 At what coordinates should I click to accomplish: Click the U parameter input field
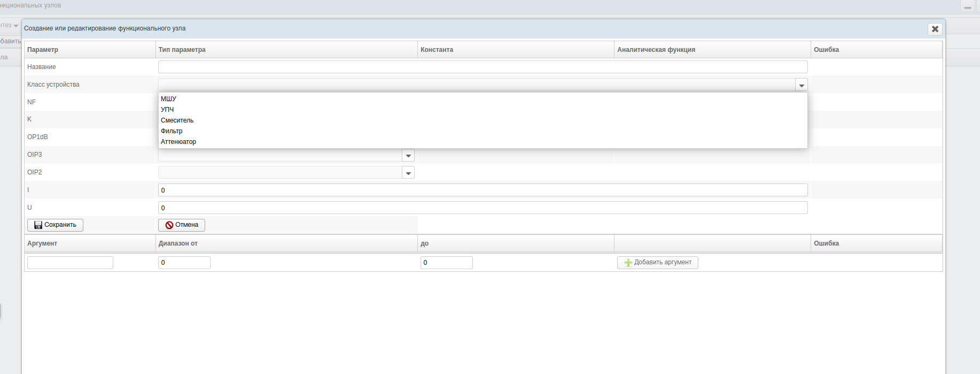[482, 208]
